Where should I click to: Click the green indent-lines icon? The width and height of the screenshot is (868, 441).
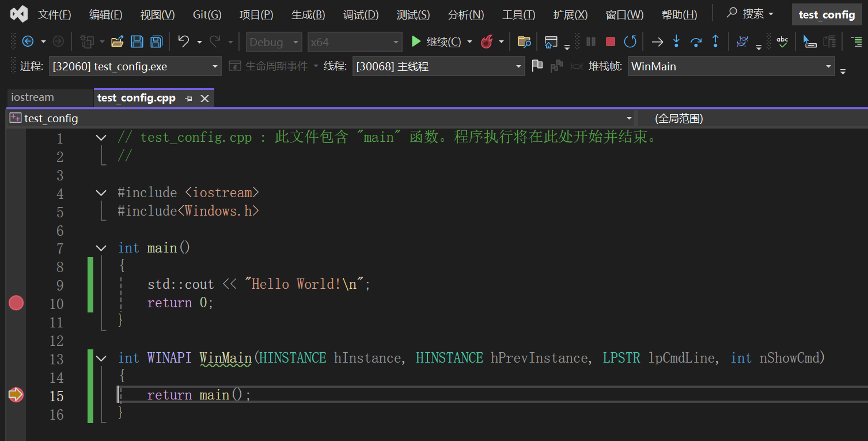[x=856, y=42]
